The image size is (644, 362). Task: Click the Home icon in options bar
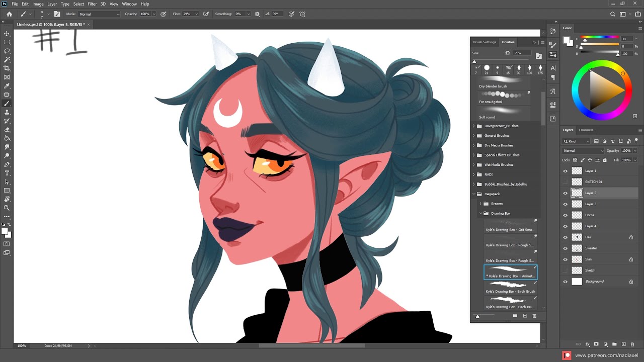[9, 14]
